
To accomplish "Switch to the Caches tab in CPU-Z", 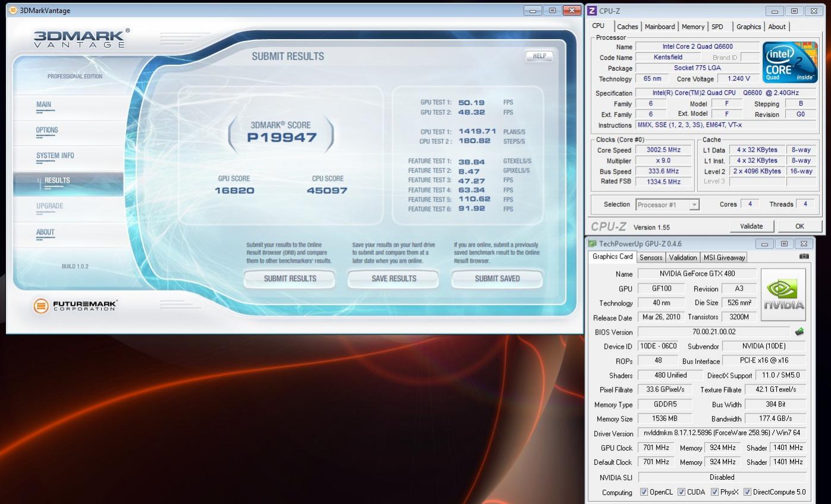I will 628,27.
